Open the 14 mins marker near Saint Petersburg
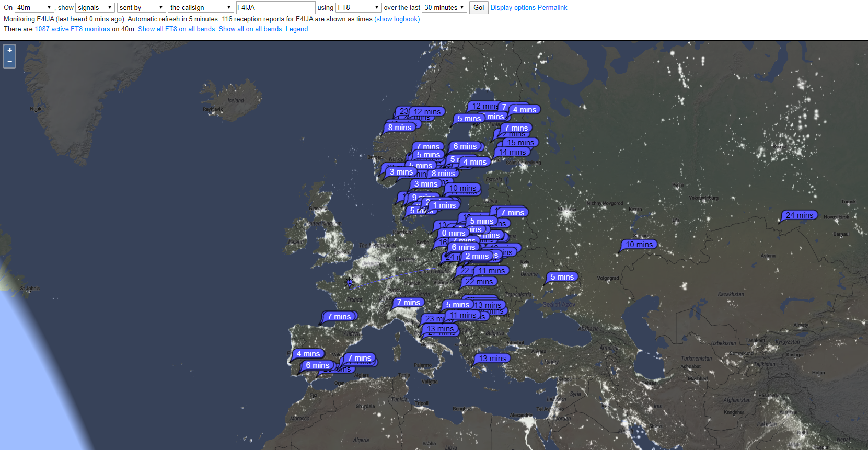 point(512,152)
